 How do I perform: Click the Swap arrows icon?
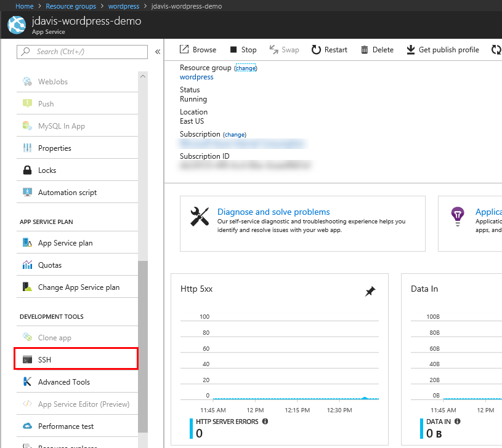click(273, 50)
